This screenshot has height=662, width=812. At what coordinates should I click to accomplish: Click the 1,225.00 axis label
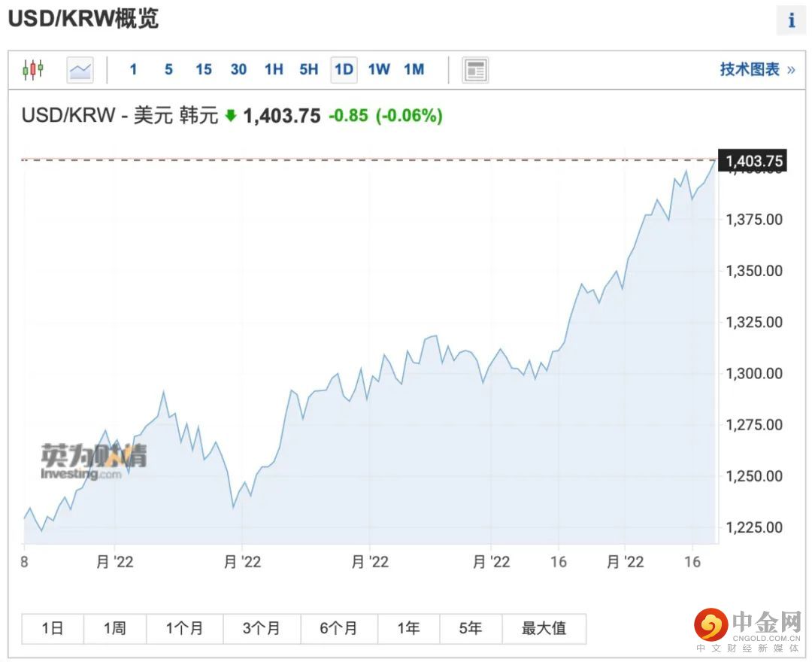click(x=754, y=527)
